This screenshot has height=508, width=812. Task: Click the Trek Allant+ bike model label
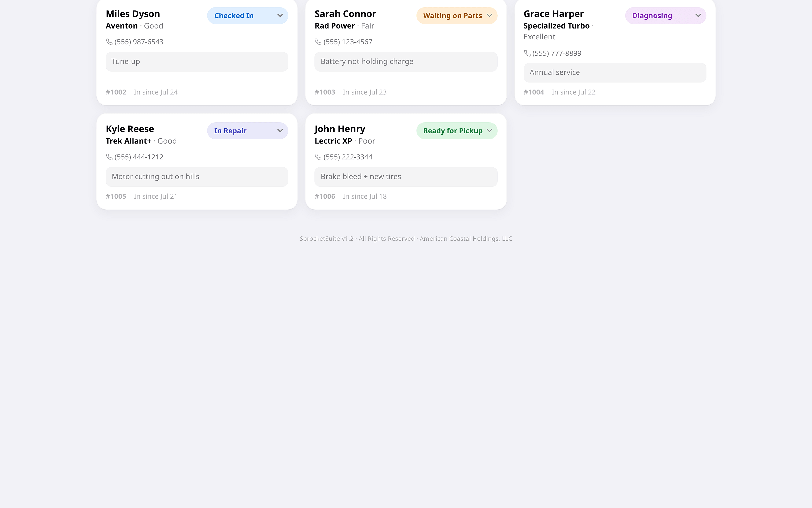tap(129, 141)
